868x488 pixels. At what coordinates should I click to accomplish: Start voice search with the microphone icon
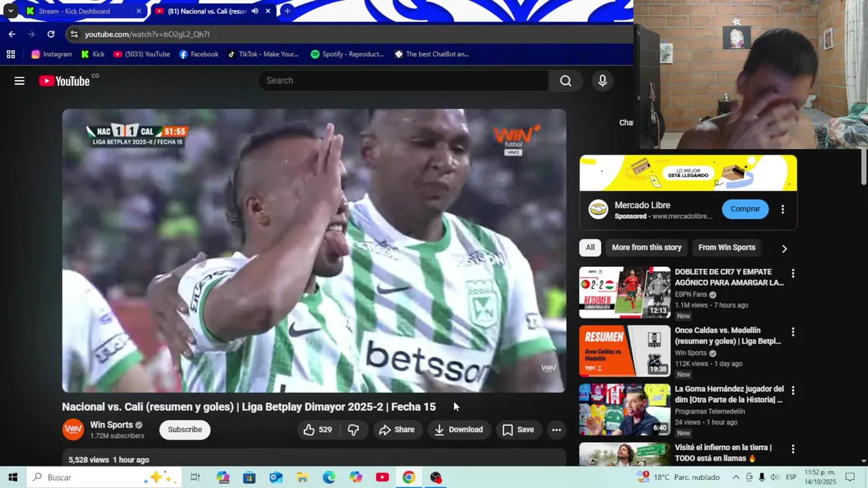tap(602, 81)
